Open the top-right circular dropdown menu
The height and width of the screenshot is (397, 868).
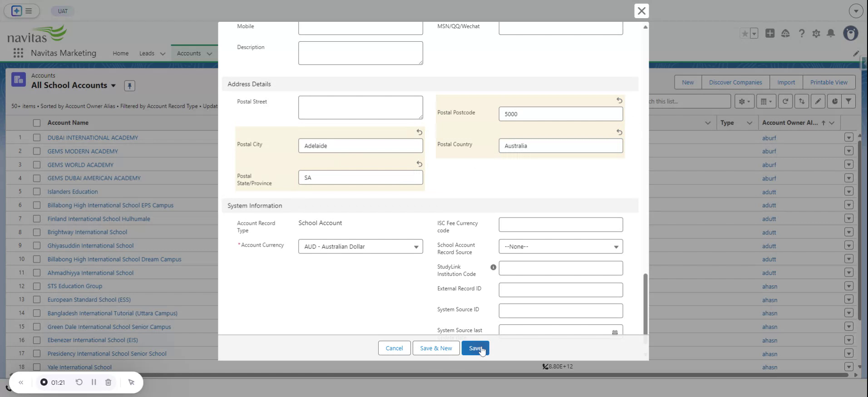(856, 11)
